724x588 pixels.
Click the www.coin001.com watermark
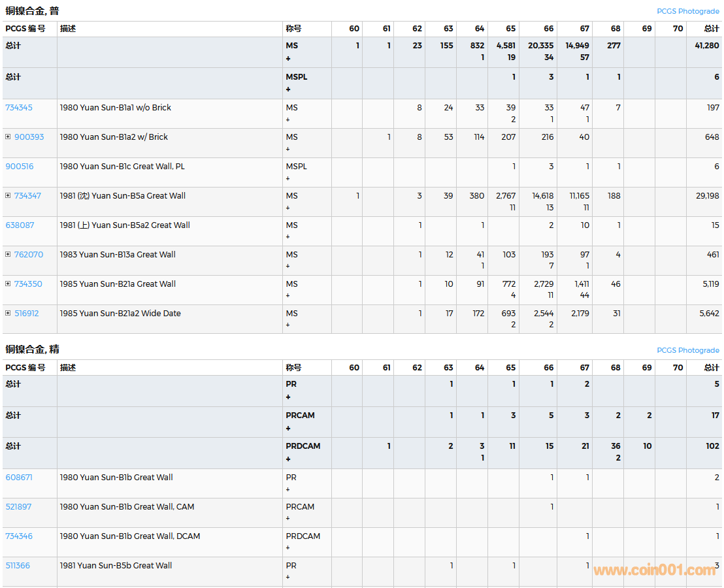(x=654, y=570)
